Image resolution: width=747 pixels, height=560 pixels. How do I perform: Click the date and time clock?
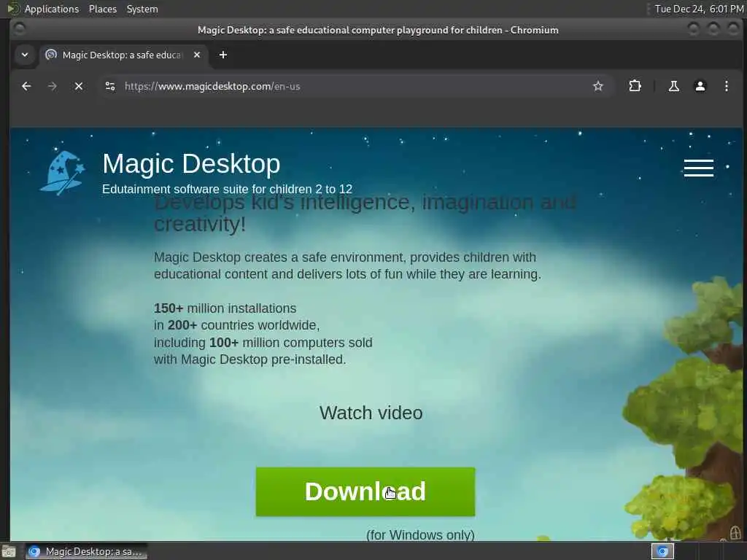click(699, 9)
